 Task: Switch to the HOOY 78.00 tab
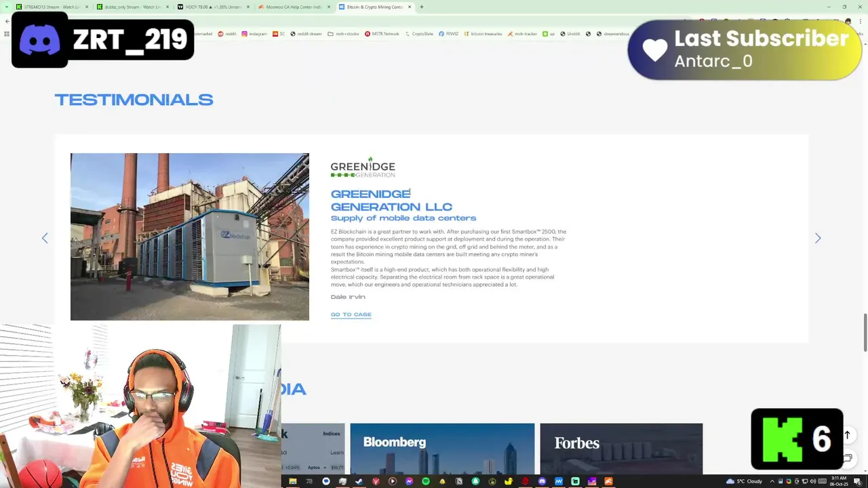coord(214,7)
